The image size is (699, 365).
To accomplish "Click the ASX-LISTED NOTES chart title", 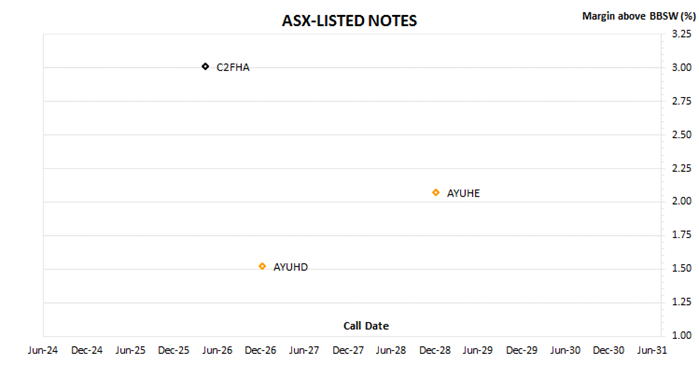I will pyautogui.click(x=350, y=21).
